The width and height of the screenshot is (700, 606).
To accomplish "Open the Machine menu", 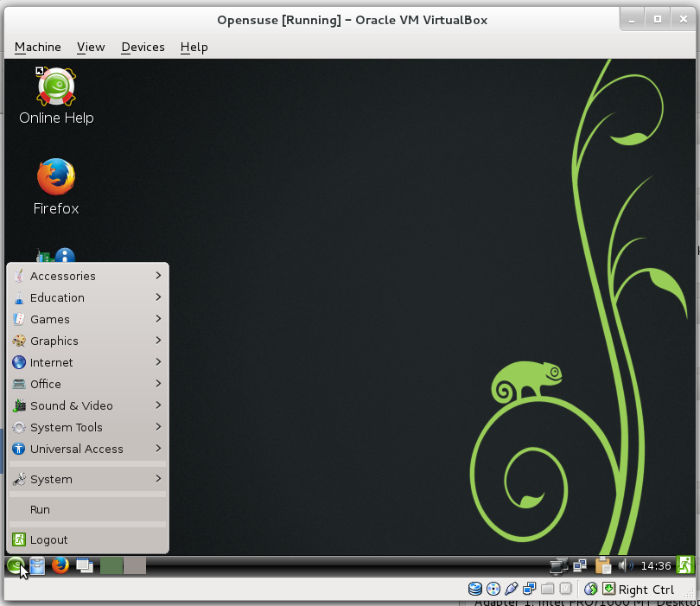I will coord(37,47).
